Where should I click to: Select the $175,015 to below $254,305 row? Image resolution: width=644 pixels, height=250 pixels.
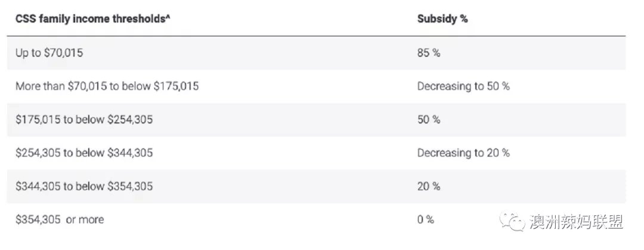click(x=316, y=120)
